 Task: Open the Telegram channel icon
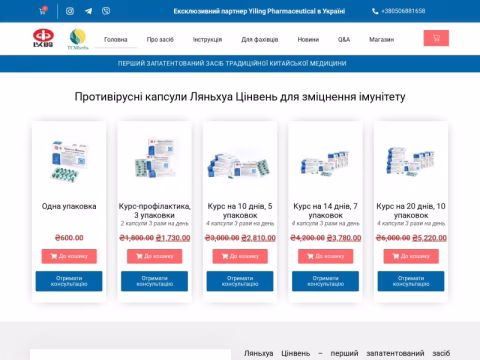88,11
